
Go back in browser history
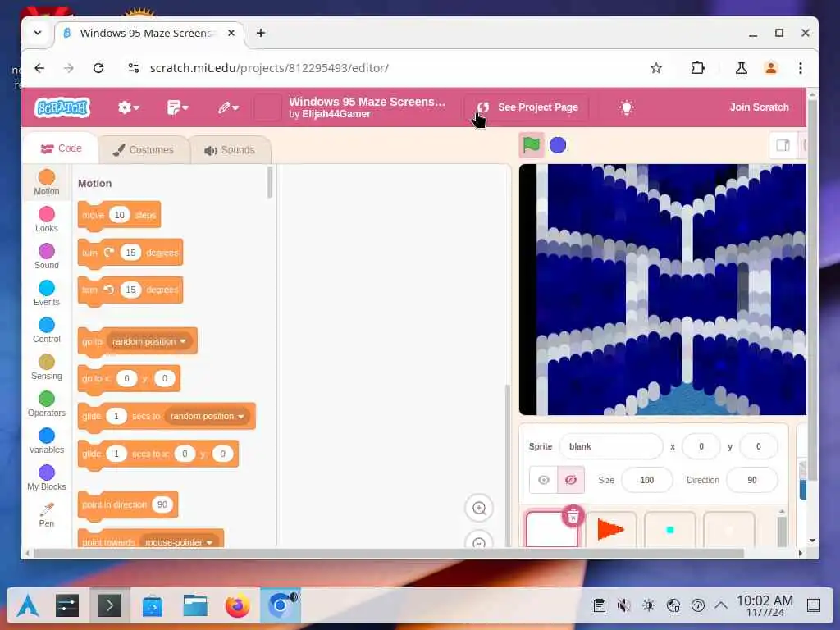pos(39,68)
